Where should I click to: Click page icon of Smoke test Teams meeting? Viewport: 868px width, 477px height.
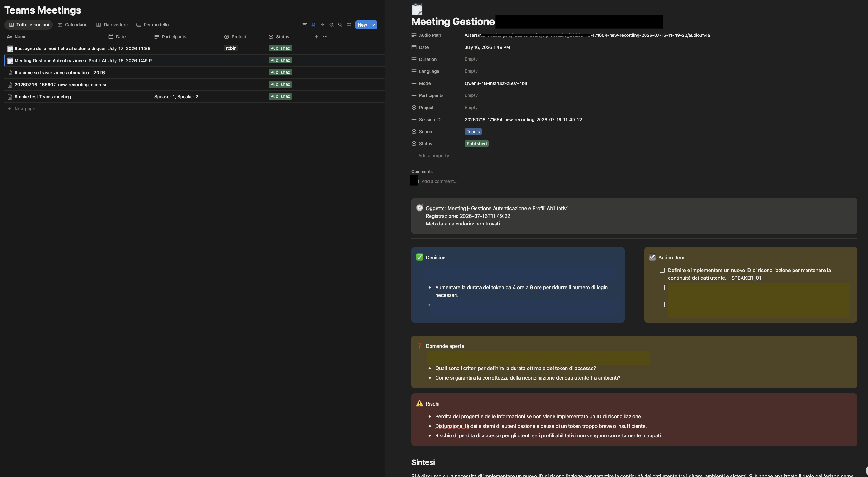pos(10,97)
